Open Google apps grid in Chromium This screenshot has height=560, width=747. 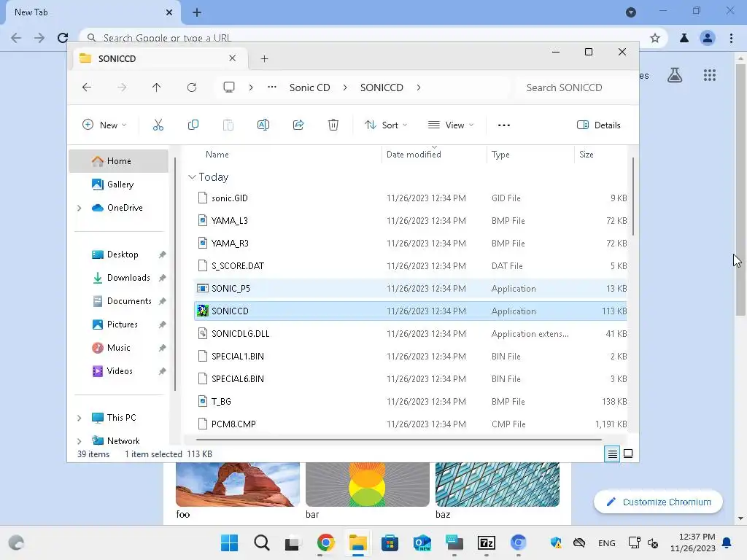tap(709, 75)
